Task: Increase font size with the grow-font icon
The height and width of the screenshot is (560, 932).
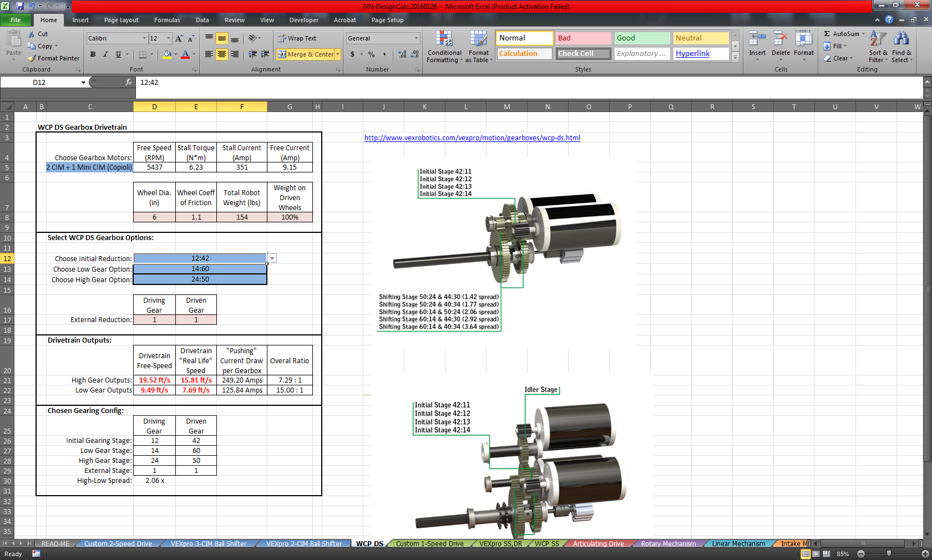Action: pyautogui.click(x=179, y=38)
